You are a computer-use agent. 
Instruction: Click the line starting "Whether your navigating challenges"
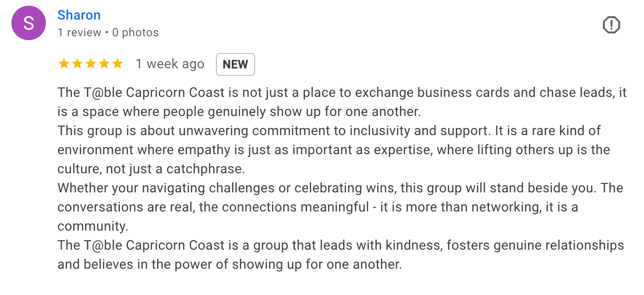click(340, 188)
